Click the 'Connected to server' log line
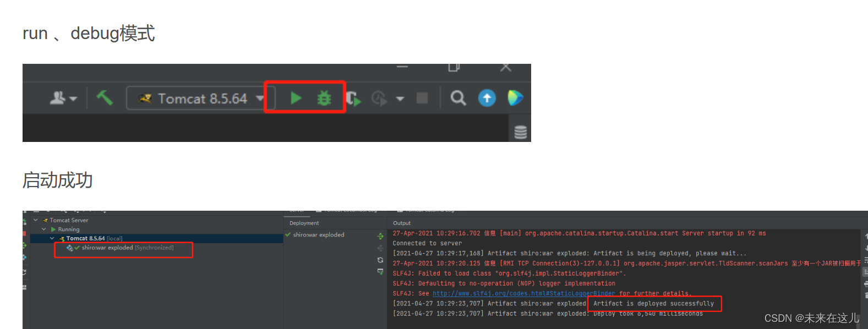Image resolution: width=868 pixels, height=329 pixels. (x=427, y=243)
